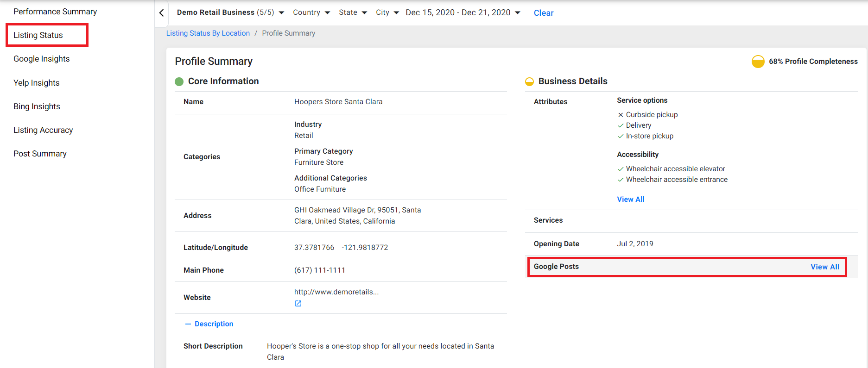Open the date range Dec 15 - Dec 21 picker
Viewport: 868px width, 368px height.
[463, 12]
